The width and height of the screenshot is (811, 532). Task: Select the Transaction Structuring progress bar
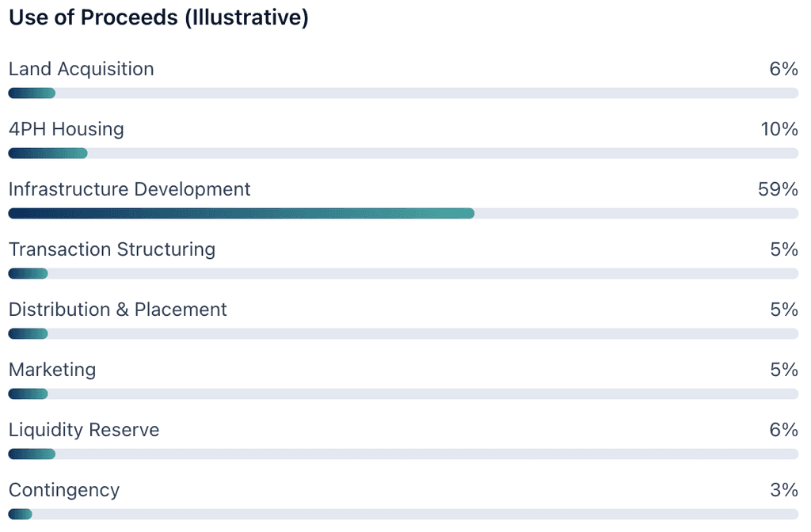(x=403, y=274)
